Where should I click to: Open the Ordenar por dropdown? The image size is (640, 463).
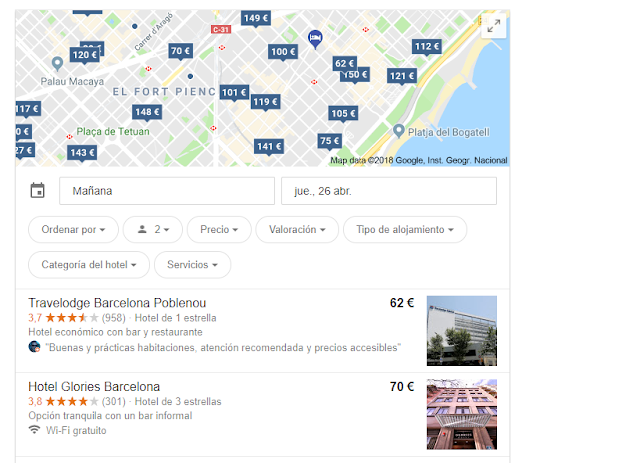tap(73, 229)
